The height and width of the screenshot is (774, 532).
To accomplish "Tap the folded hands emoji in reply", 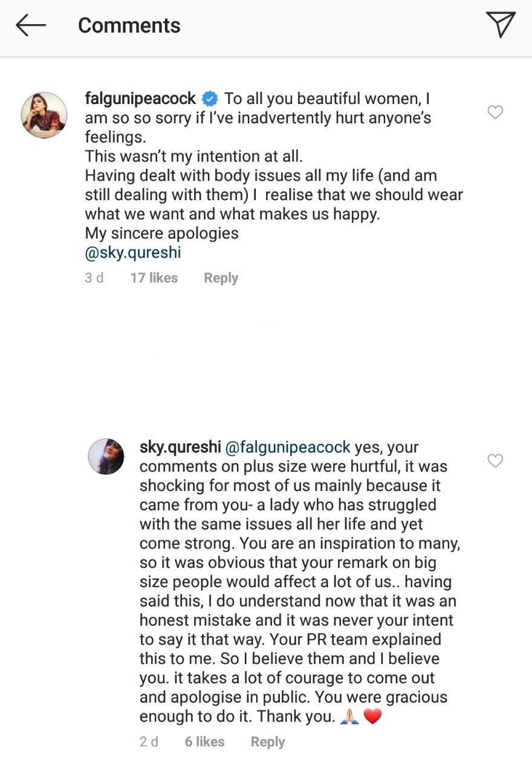I will tap(350, 717).
